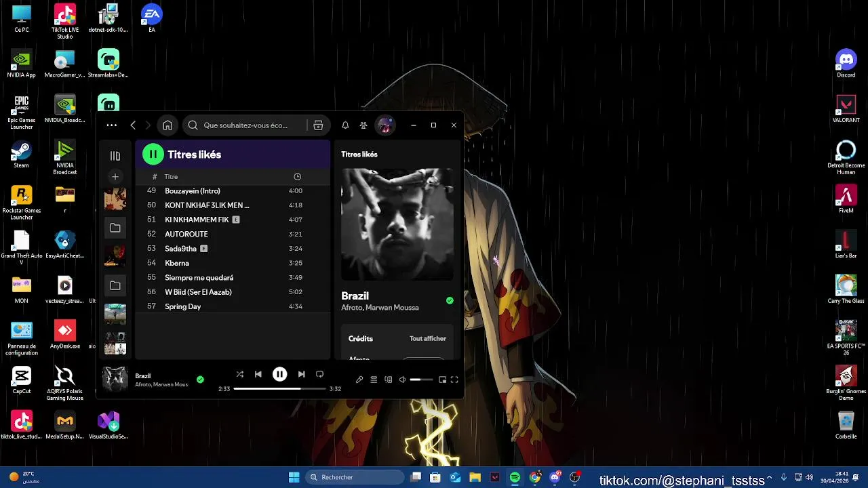The height and width of the screenshot is (488, 868).
Task: Enter Spotify full screen mode
Action: click(454, 380)
